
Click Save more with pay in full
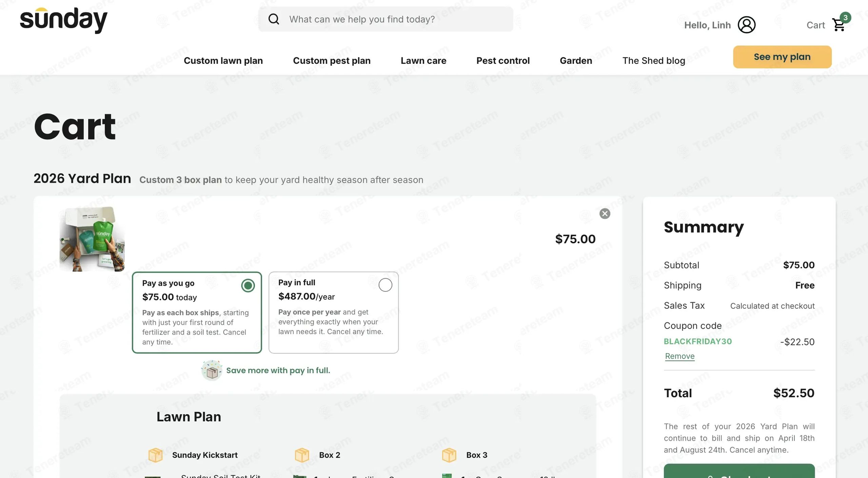tap(278, 370)
